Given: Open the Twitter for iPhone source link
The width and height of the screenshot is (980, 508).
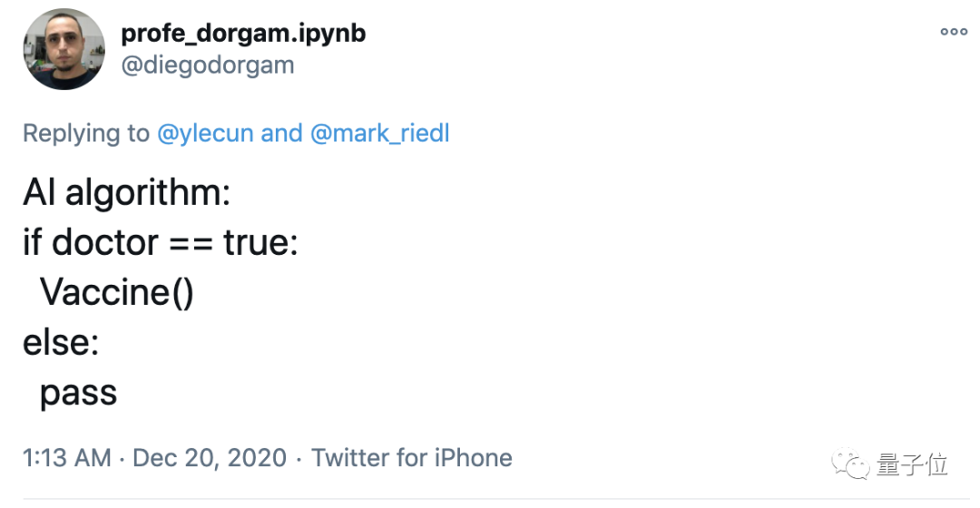Looking at the screenshot, I should (x=412, y=457).
